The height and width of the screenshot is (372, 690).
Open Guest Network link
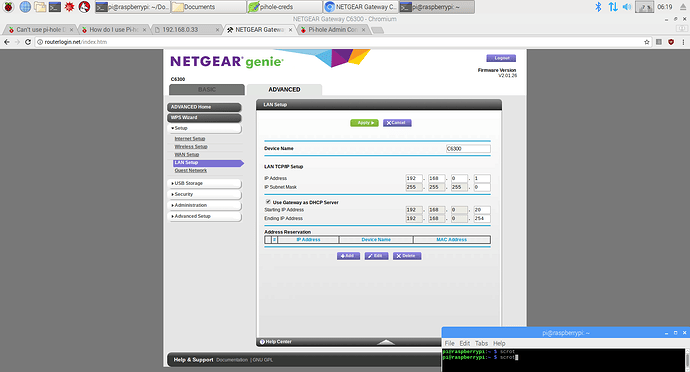click(191, 170)
